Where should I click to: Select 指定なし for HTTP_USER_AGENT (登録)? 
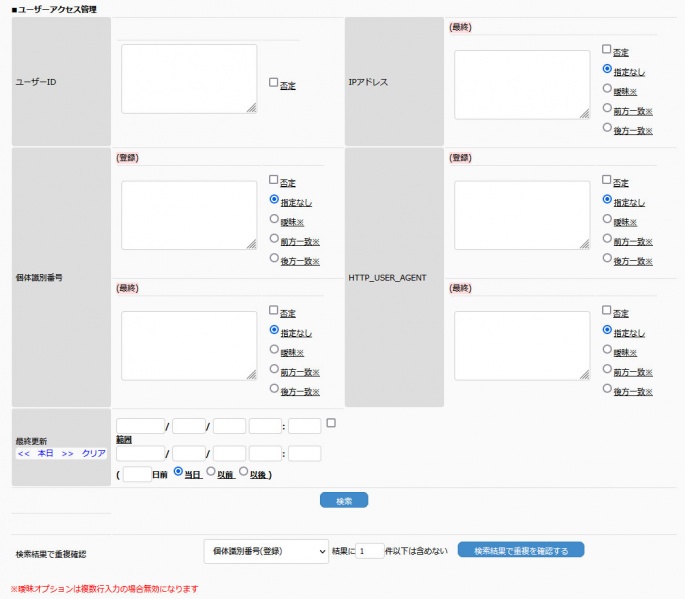tap(607, 200)
